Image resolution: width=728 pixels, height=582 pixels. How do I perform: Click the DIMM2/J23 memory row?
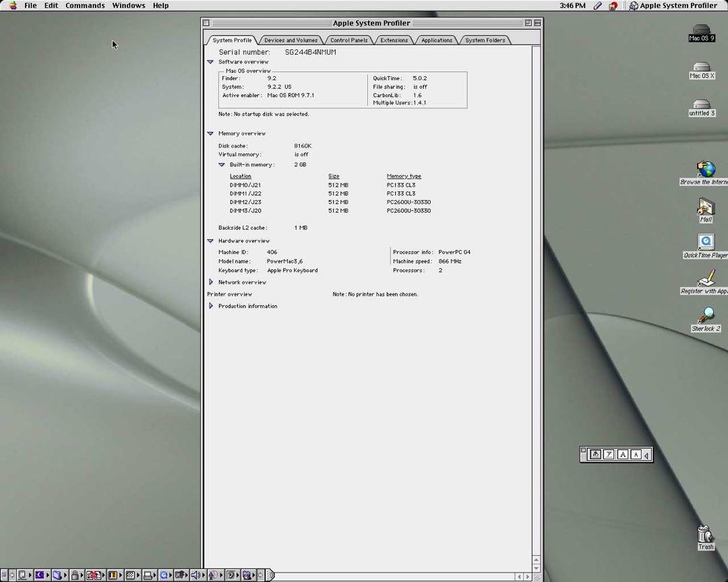(x=330, y=202)
